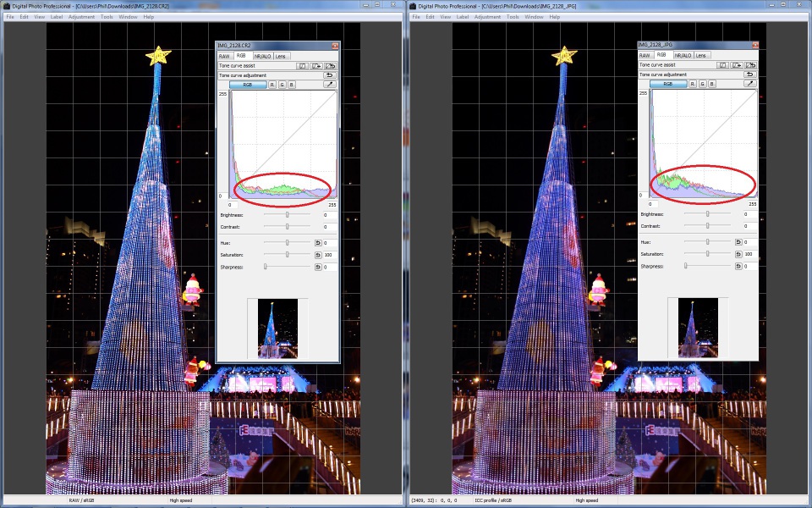
Task: Open the Adjustment menu in the IMG_2128.CR2 window
Action: (82, 17)
